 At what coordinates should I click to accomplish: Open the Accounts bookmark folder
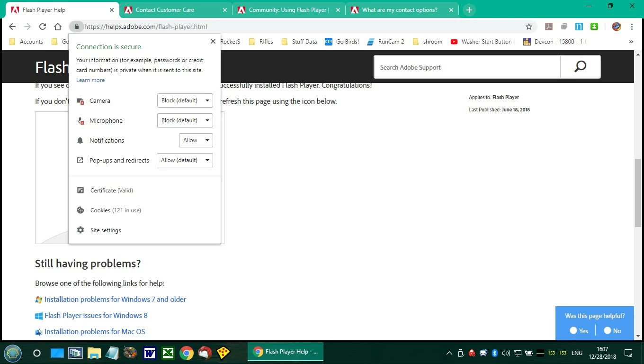pos(27,42)
